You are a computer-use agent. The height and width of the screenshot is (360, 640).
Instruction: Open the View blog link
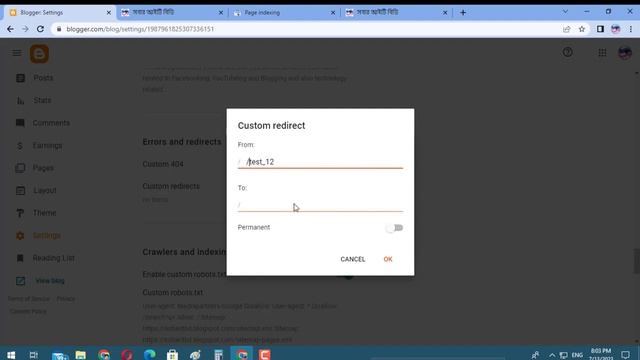tap(50, 281)
